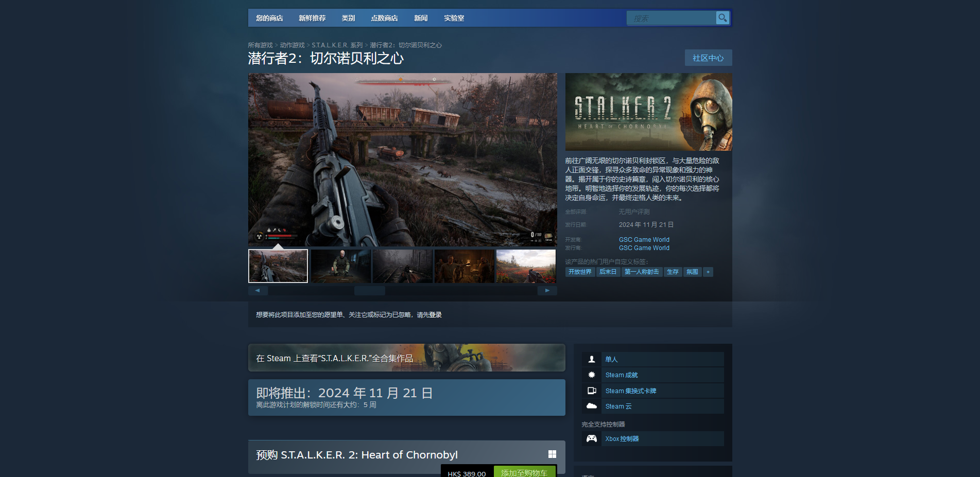Click 所有游戏 breadcrumb link
980x477 pixels.
(x=260, y=45)
